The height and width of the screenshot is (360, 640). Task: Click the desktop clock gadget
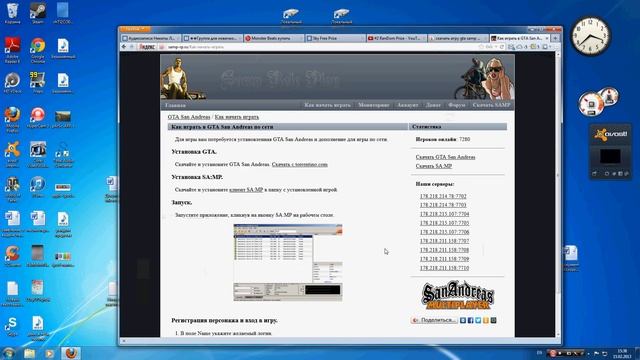pyautogui.click(x=591, y=37)
